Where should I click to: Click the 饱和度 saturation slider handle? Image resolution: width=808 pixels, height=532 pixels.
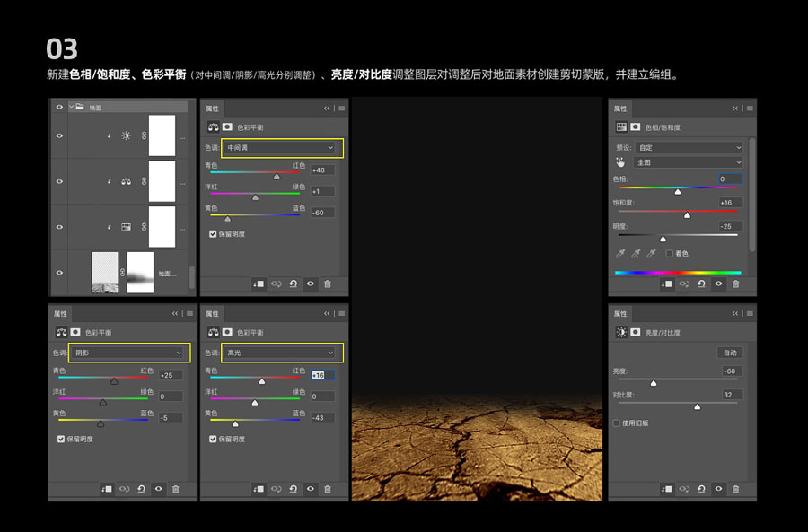click(x=687, y=215)
